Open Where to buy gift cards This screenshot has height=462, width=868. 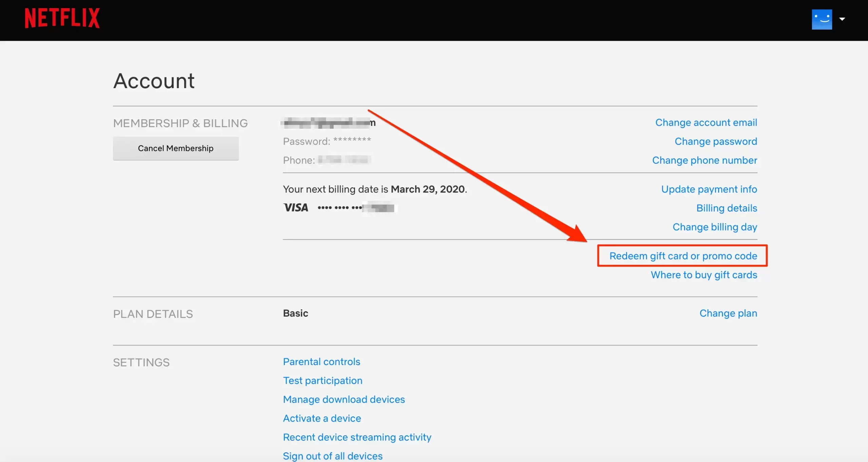point(704,275)
